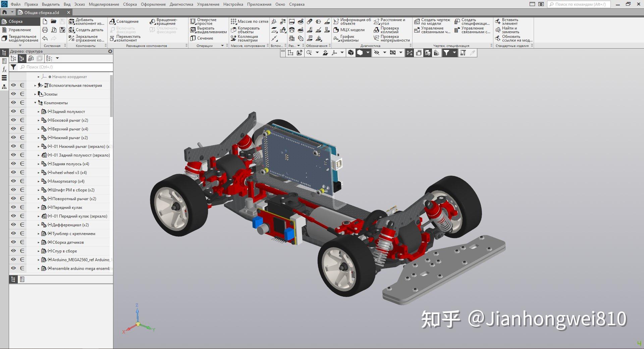644x349 pixels.
Task: Expand the Задний полумост tree node
Action: tap(38, 111)
